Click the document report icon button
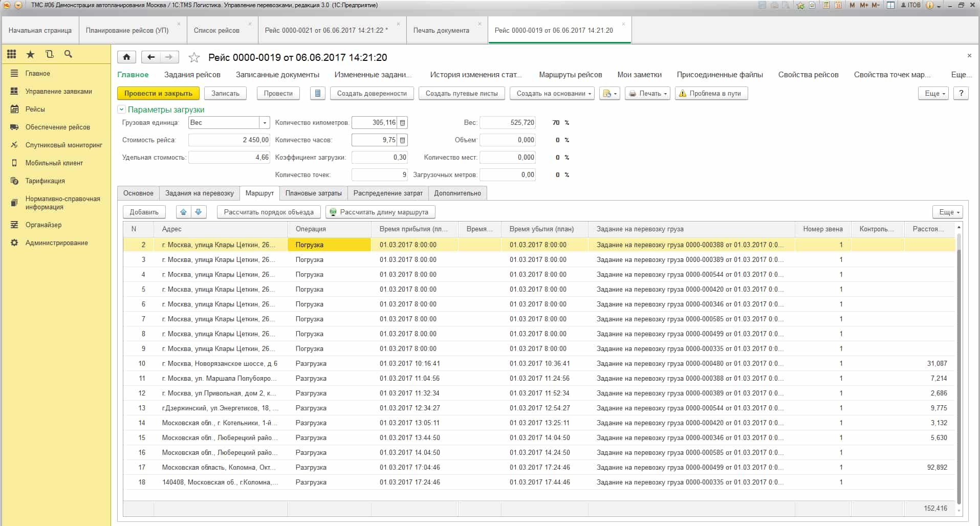Screen dimensions: 980x526 (x=318, y=94)
